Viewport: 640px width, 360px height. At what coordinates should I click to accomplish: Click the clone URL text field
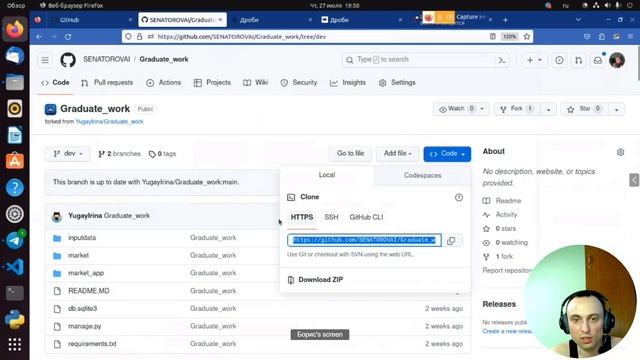click(x=364, y=240)
